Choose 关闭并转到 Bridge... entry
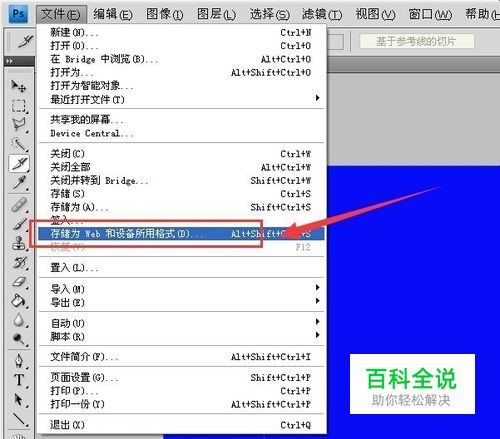 click(x=181, y=180)
